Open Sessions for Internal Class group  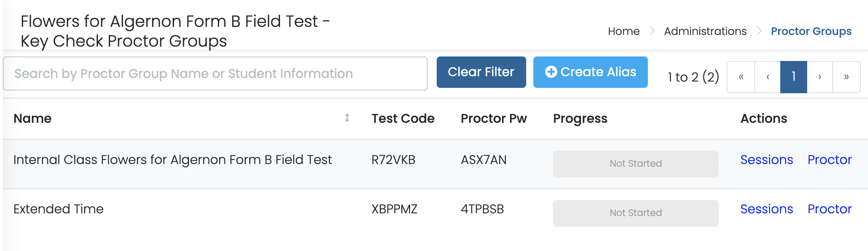coord(766,160)
